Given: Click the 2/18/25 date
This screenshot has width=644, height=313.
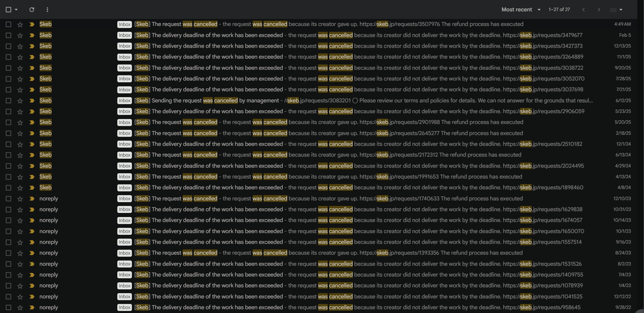Looking at the screenshot, I should [623, 133].
